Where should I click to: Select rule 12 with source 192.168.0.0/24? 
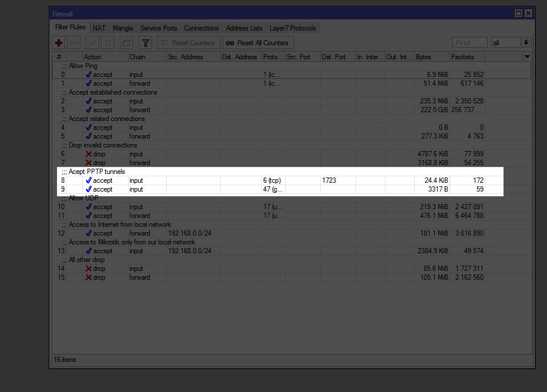coord(189,233)
